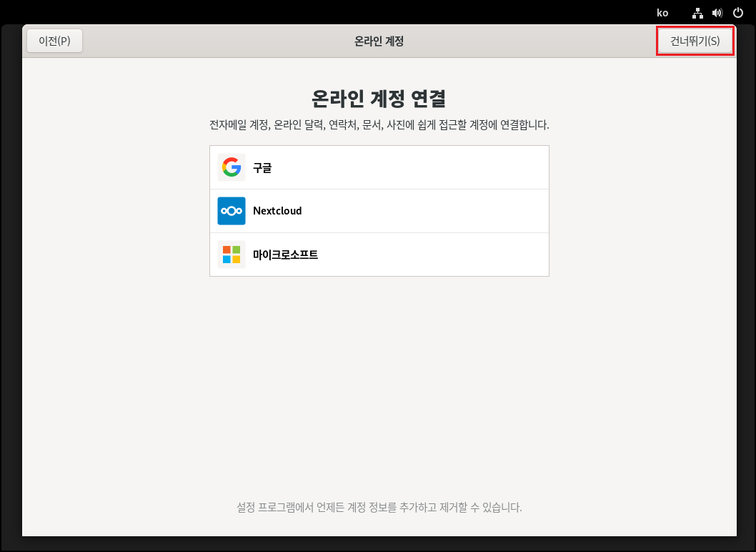Select the Nextcloud account label
Image resolution: width=756 pixels, height=552 pixels.
tap(277, 211)
